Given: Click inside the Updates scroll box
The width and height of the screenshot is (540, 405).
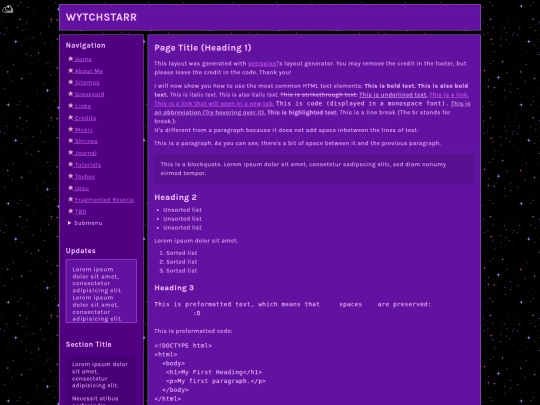Looking at the screenshot, I should [101, 291].
